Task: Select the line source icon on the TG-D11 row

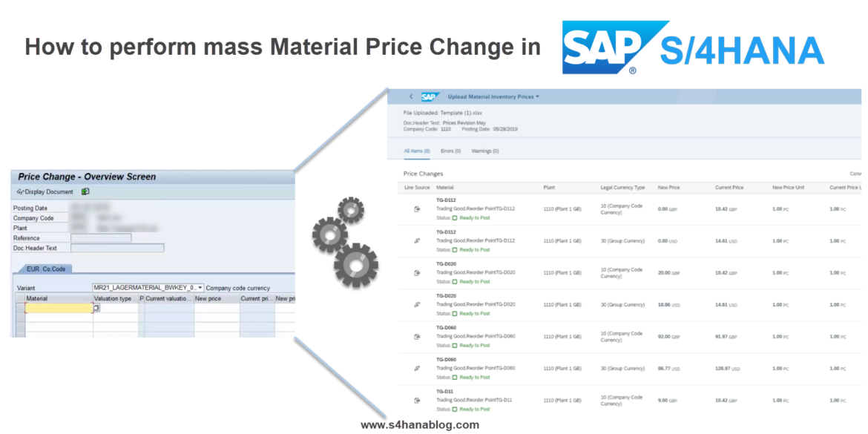Action: [x=417, y=400]
